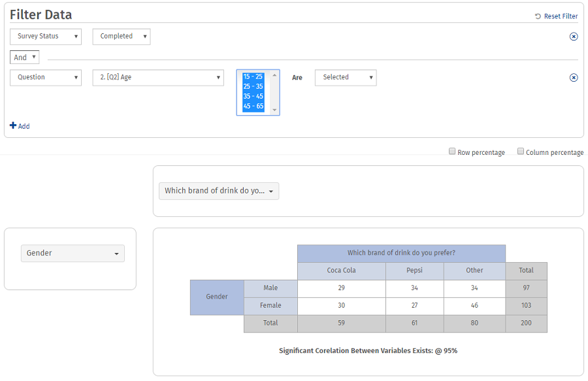Change the And logical operator dropdown

[25, 58]
